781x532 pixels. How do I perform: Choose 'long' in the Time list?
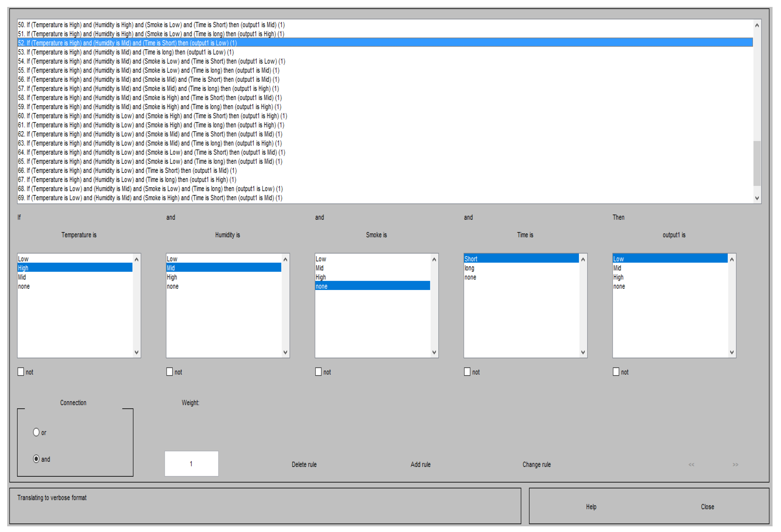point(470,268)
